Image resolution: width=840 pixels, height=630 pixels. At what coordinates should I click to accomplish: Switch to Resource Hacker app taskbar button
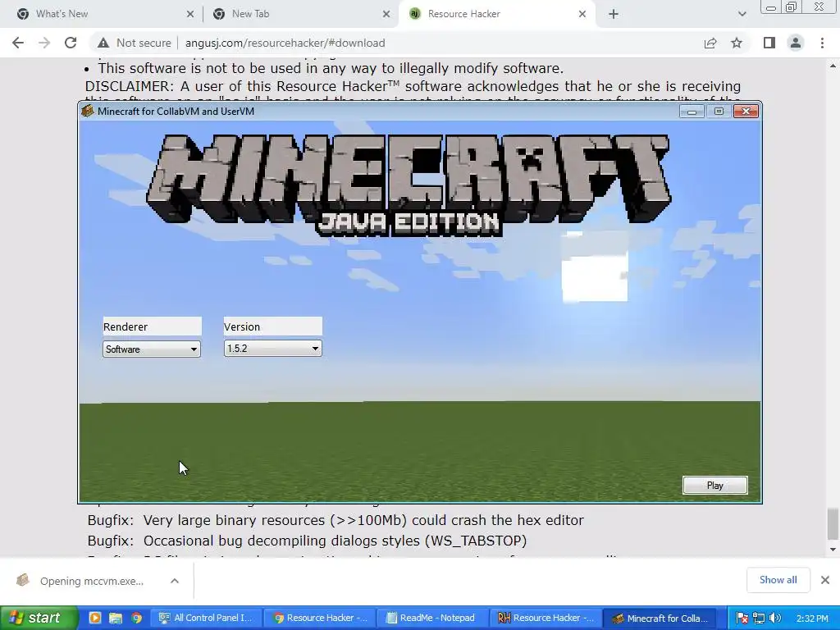click(x=546, y=618)
